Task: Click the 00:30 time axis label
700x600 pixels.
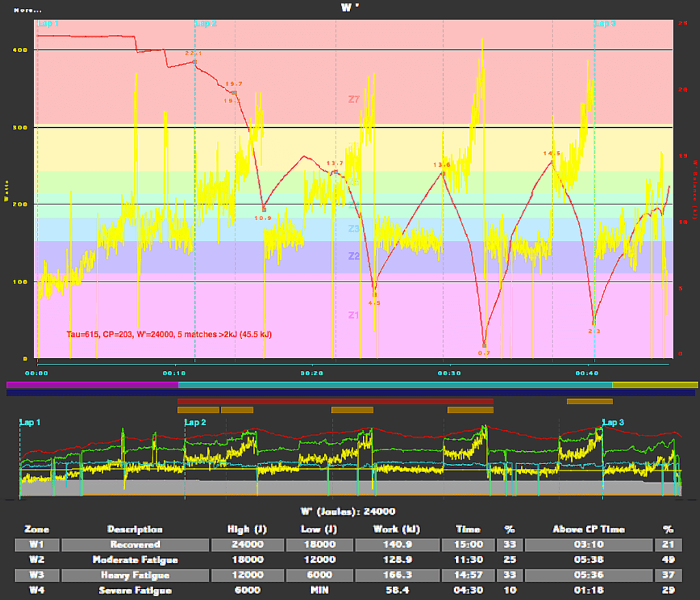Action: tap(449, 373)
